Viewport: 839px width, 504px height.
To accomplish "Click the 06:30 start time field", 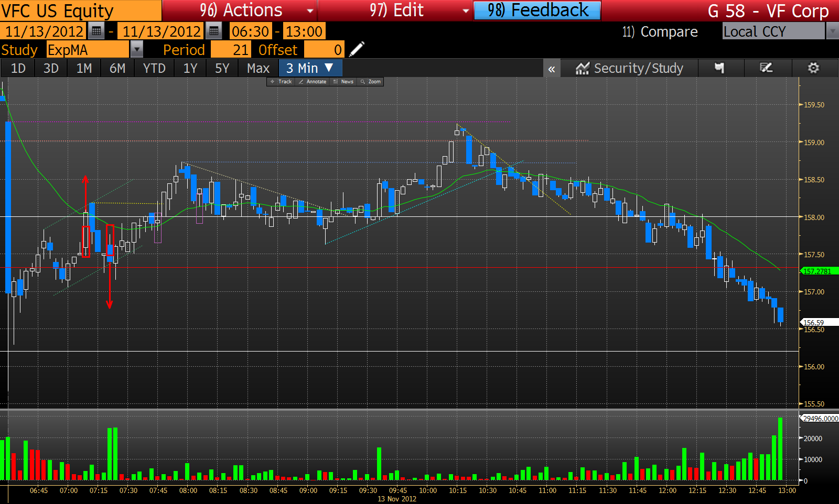I will 251,31.
